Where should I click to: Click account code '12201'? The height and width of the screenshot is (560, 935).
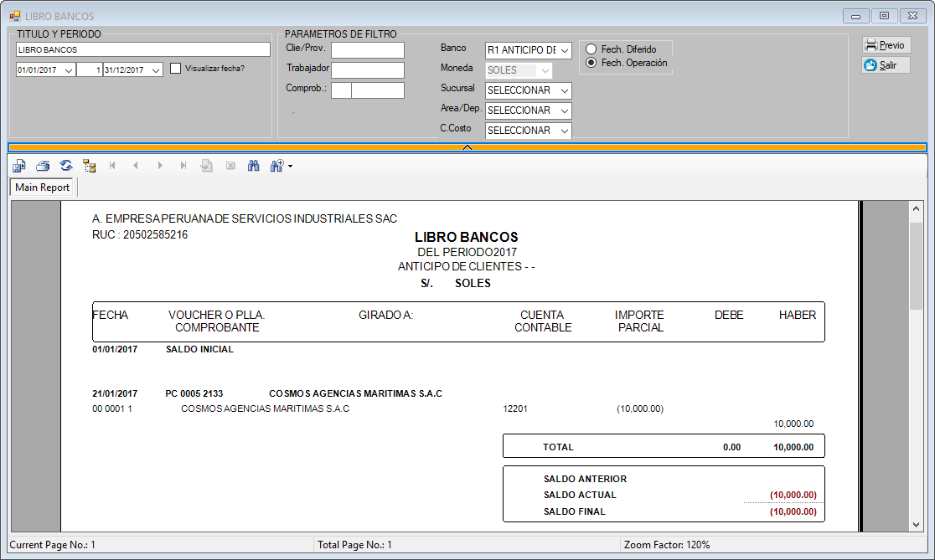tap(515, 408)
